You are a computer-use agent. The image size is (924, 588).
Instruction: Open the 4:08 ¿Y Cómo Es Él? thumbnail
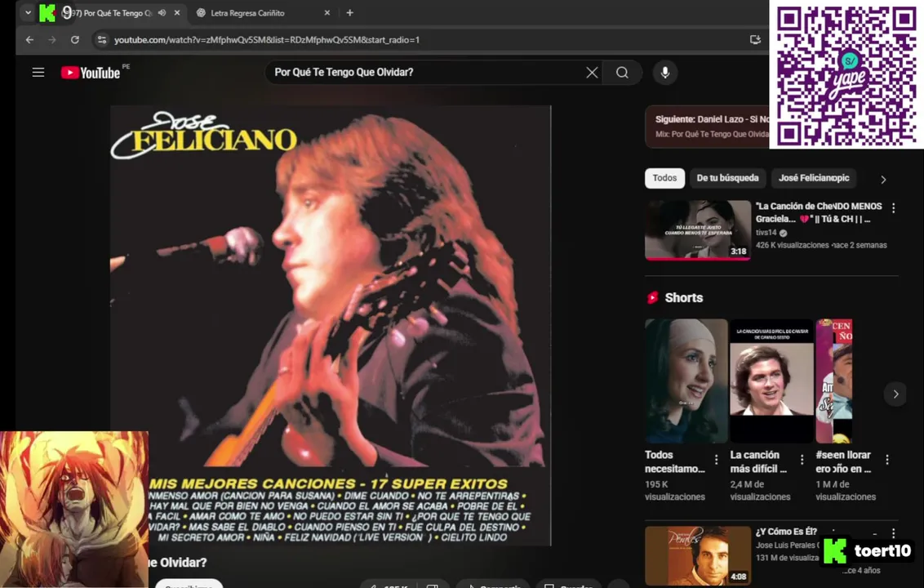pyautogui.click(x=698, y=555)
